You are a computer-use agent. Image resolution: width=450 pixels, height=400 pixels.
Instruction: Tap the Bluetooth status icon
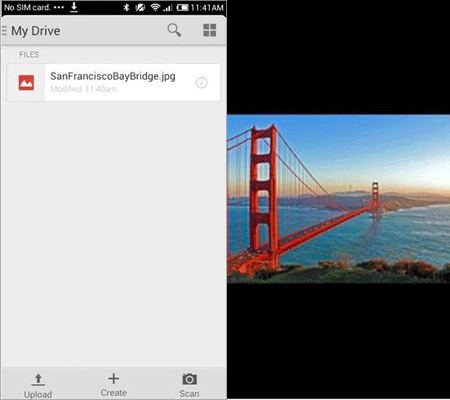126,7
